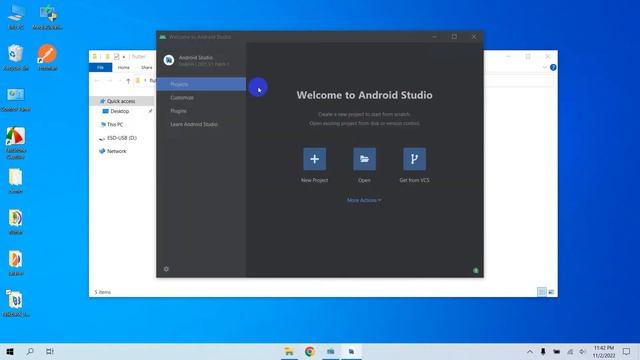The width and height of the screenshot is (640, 360).
Task: Click the Chrome taskbar icon
Action: coord(310,351)
